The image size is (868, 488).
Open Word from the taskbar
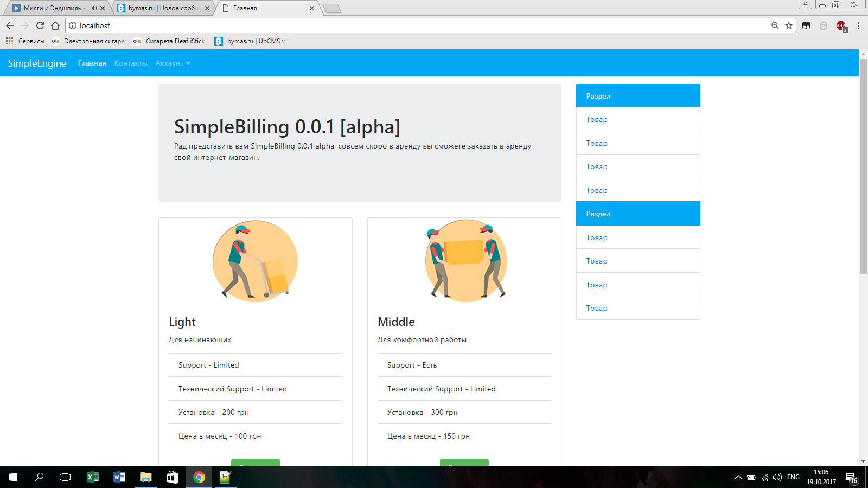pyautogui.click(x=119, y=477)
